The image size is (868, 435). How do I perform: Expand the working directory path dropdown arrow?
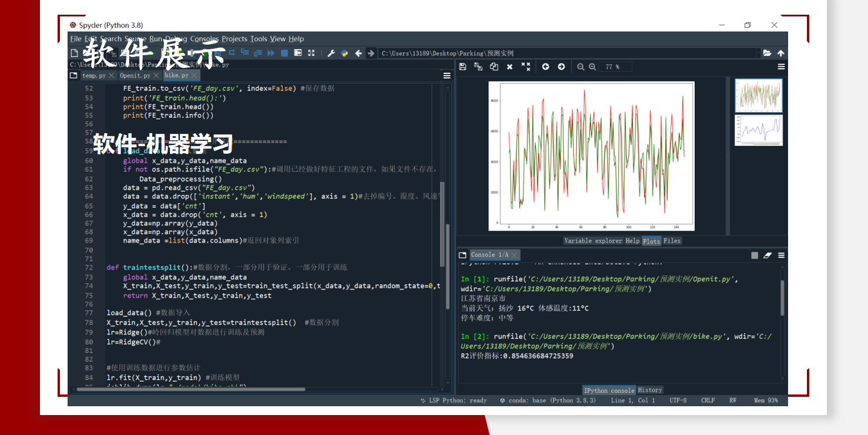tap(758, 53)
